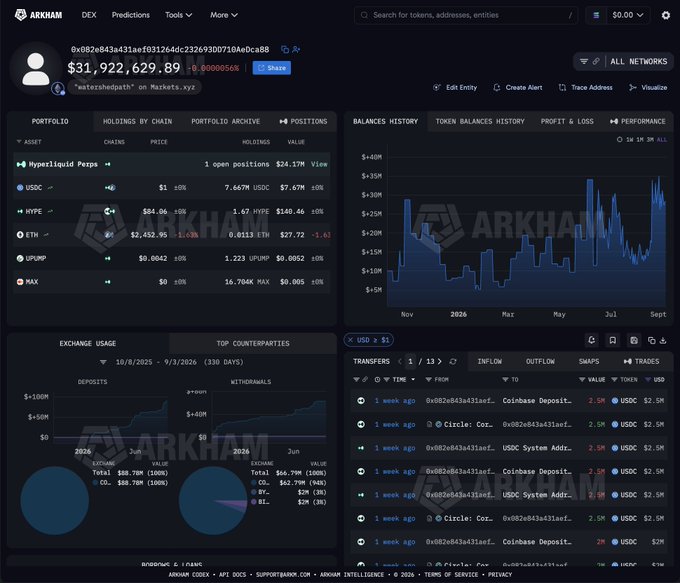
Task: Open the More dropdown menu
Action: [x=224, y=15]
